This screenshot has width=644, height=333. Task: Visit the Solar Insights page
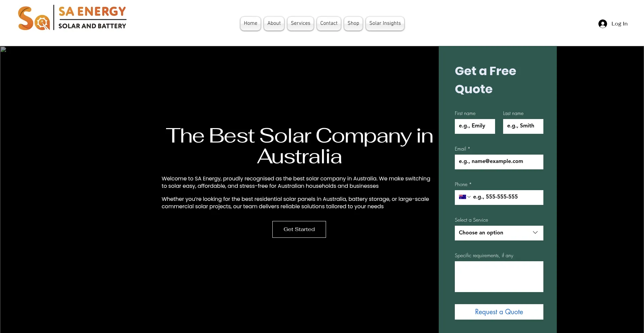pyautogui.click(x=385, y=23)
